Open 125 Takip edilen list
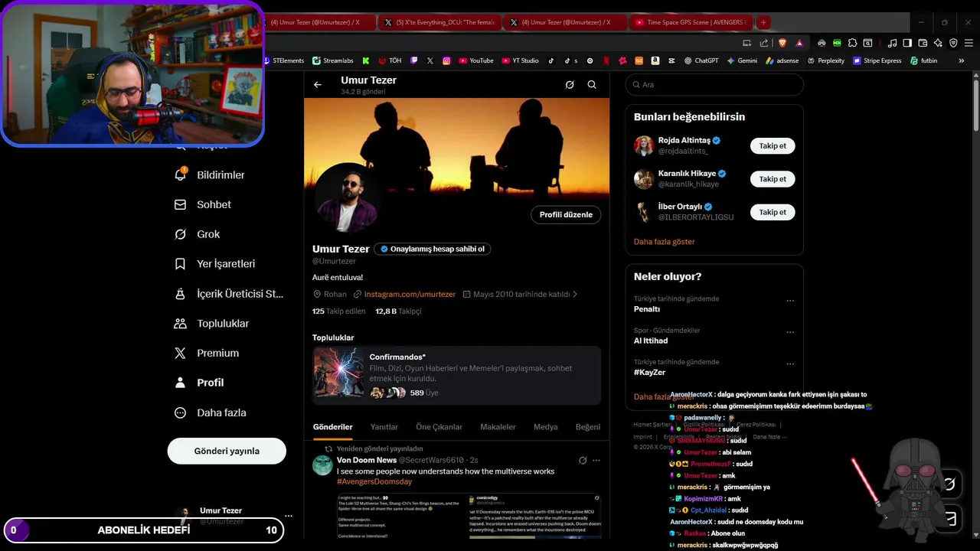980x551 pixels. 339,311
